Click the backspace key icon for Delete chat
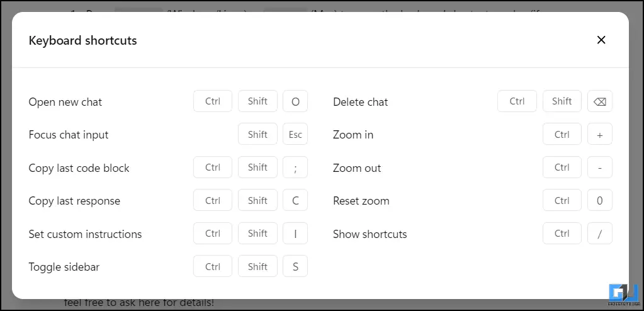This screenshot has height=311, width=644. coord(600,101)
